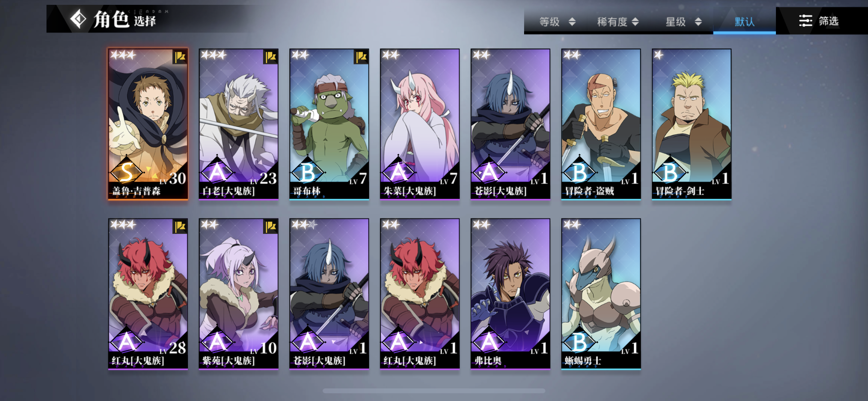This screenshot has height=401, width=868.
Task: Toggle the flag marker on level 28 红丸[大鬼族]
Action: (180, 227)
